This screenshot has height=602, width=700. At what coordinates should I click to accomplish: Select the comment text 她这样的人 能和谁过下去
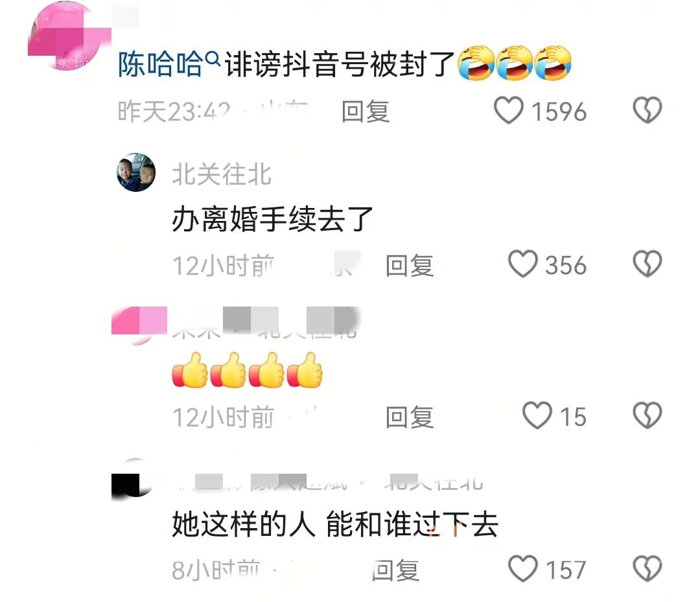335,524
